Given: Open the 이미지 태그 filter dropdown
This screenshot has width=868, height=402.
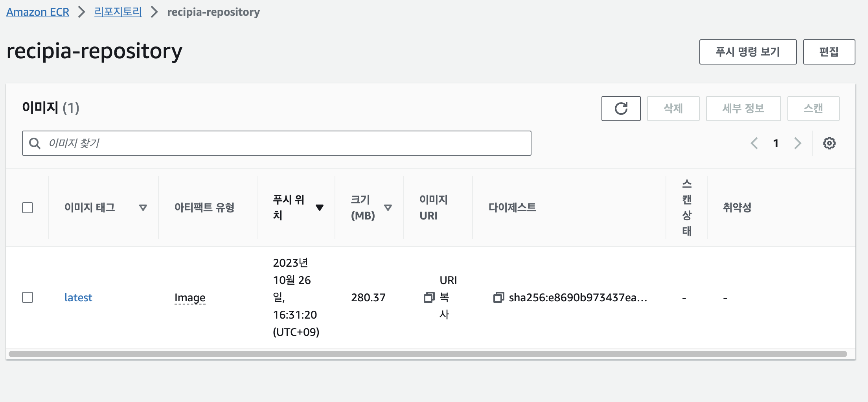Looking at the screenshot, I should [x=143, y=208].
